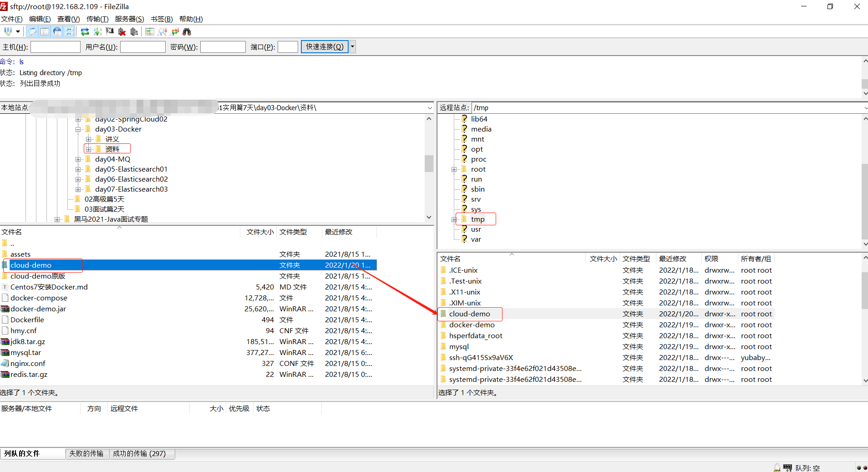Image resolution: width=868 pixels, height=472 pixels.
Task: Click the remote cloud-demo folder icon
Action: [443, 314]
